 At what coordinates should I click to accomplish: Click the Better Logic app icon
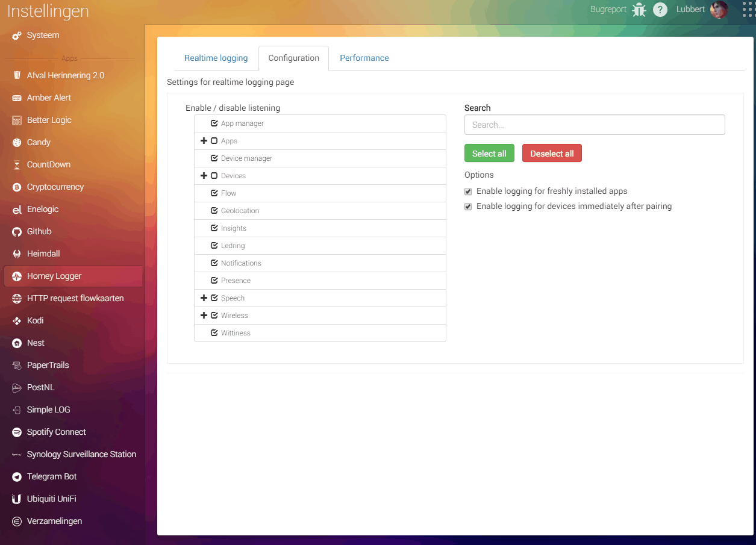tap(17, 120)
